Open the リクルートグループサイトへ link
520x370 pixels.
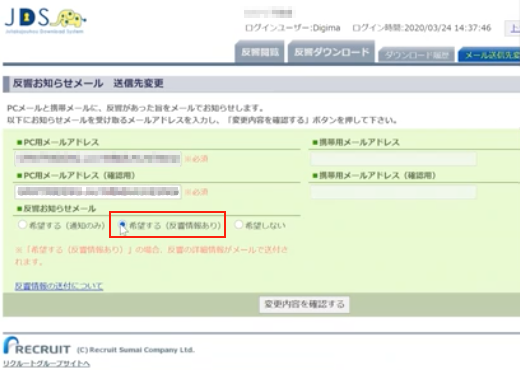click(x=46, y=364)
